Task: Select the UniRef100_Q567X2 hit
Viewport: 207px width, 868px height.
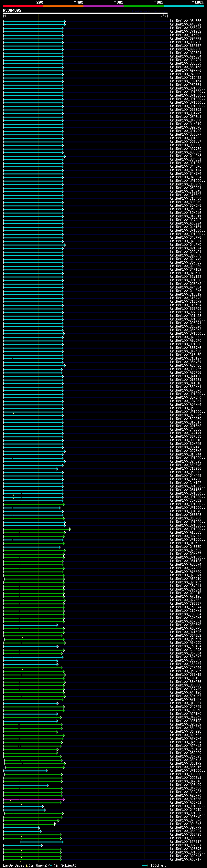Action: click(x=186, y=284)
